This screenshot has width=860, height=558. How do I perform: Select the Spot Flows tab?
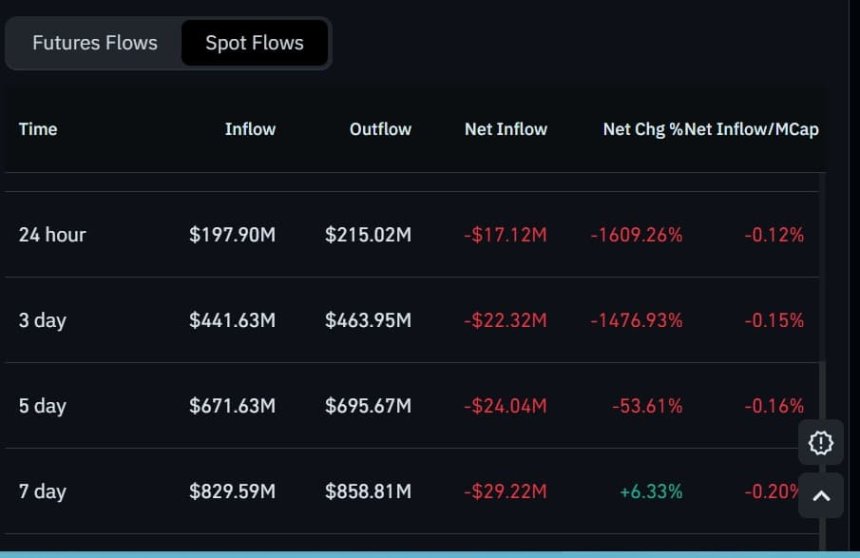[x=254, y=43]
